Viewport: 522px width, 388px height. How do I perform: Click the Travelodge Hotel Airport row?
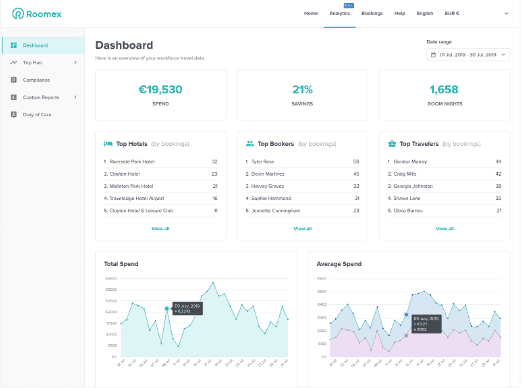pos(161,198)
